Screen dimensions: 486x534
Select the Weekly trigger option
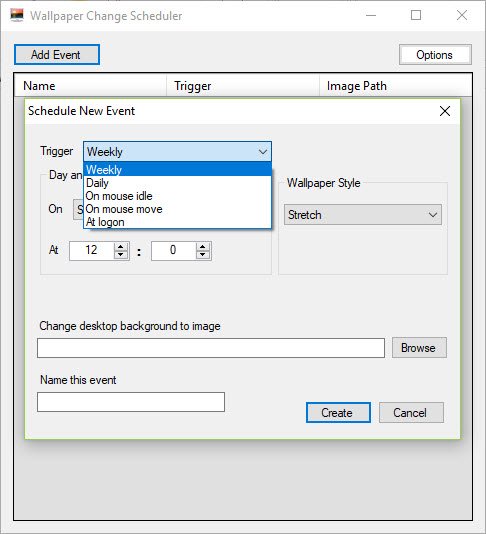(x=177, y=169)
